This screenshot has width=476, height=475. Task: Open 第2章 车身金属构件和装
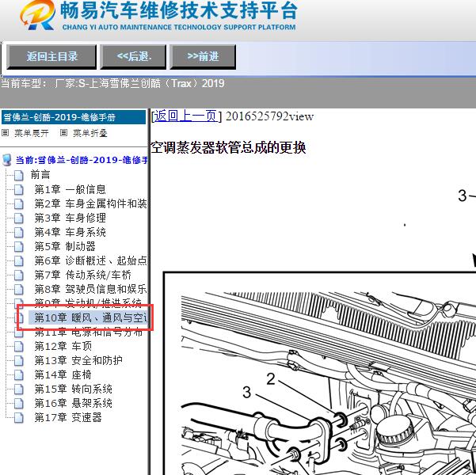[90, 203]
